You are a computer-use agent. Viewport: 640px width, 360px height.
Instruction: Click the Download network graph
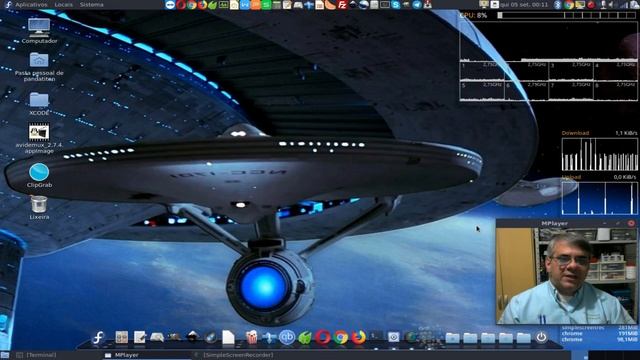click(x=599, y=154)
